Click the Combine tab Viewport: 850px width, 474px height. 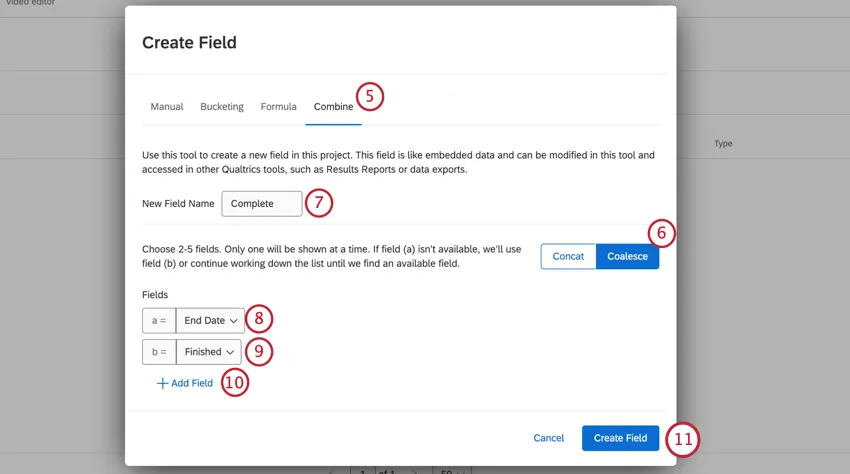[333, 107]
